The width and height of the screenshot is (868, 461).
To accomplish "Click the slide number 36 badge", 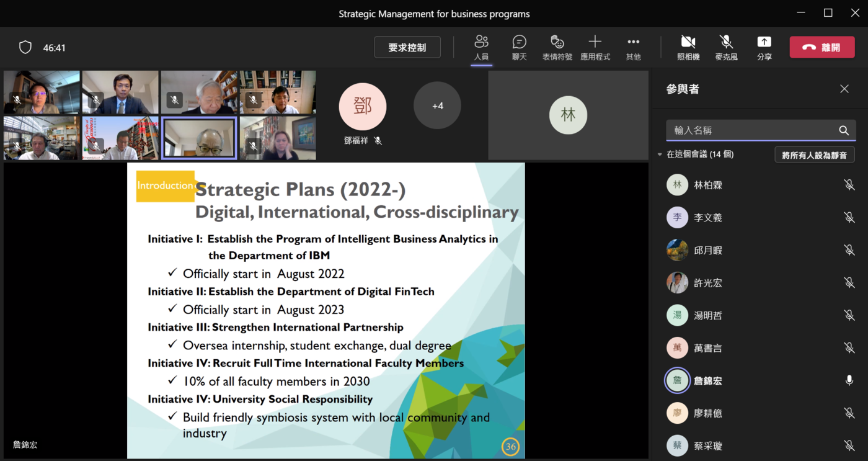I will [x=510, y=446].
